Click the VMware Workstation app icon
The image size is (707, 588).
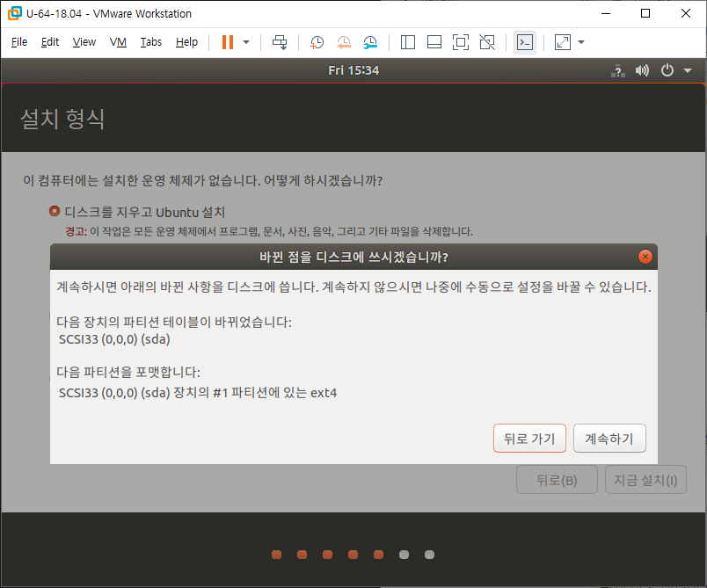15,13
